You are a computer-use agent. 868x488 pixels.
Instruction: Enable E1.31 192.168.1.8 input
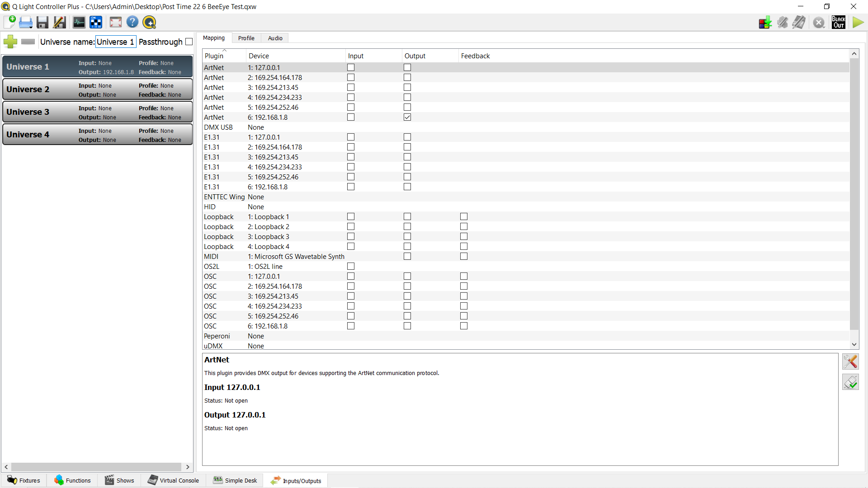coord(351,187)
